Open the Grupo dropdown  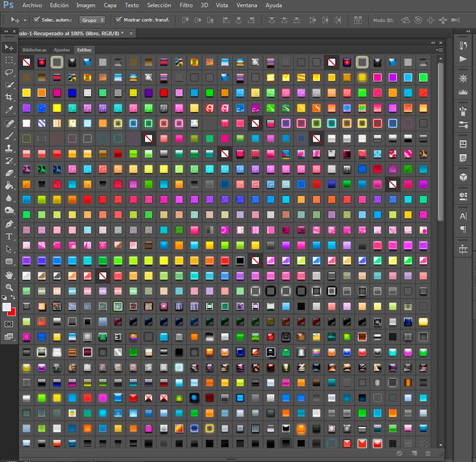pos(92,20)
